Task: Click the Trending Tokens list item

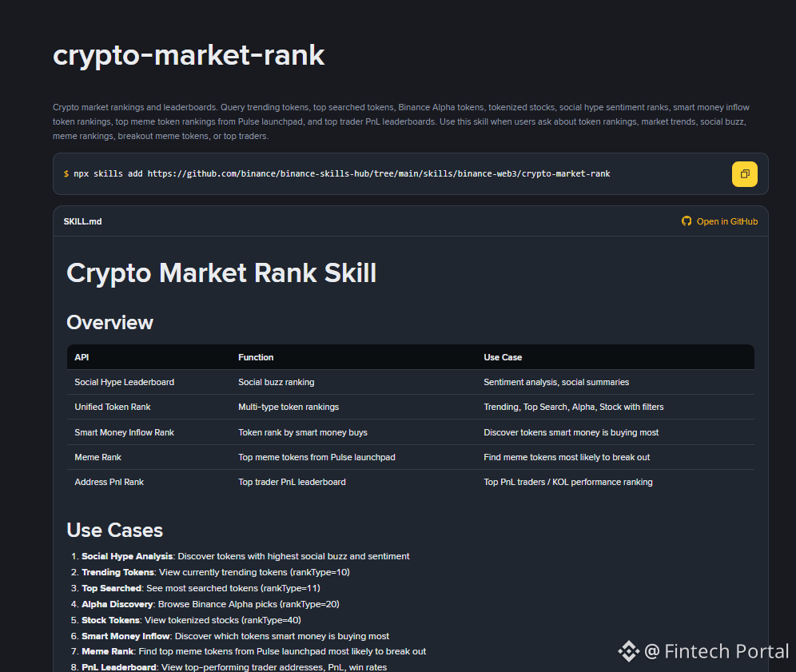Action: pos(216,573)
